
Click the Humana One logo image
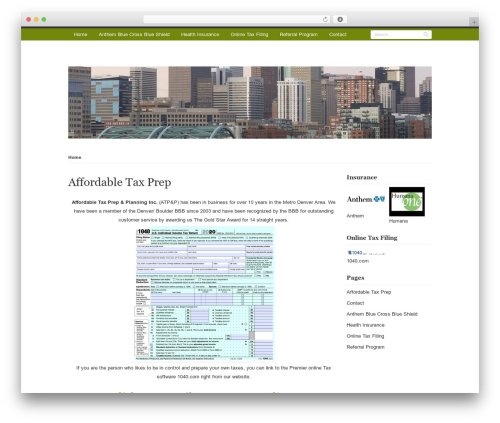(x=407, y=201)
